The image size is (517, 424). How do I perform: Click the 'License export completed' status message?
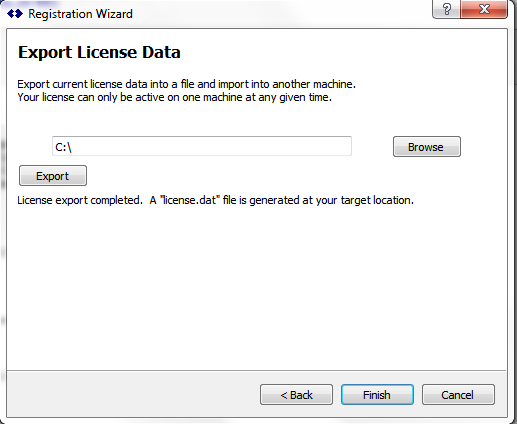coord(215,200)
